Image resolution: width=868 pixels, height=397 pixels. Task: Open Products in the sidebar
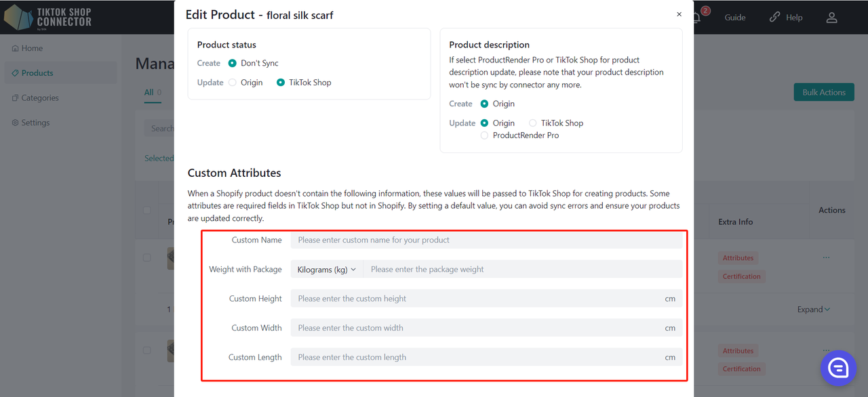click(x=60, y=73)
